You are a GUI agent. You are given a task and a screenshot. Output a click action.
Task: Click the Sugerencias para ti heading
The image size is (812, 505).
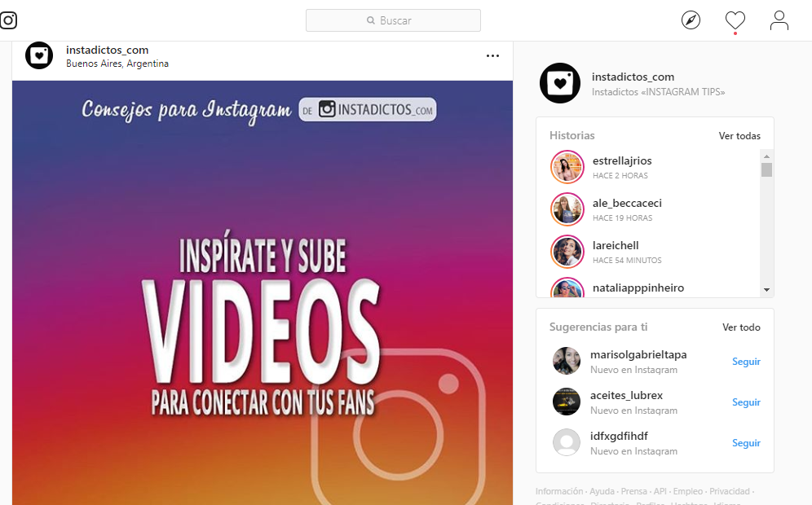tap(598, 327)
